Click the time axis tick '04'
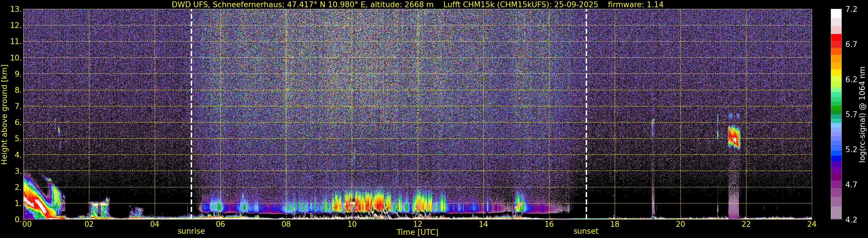 pyautogui.click(x=155, y=224)
